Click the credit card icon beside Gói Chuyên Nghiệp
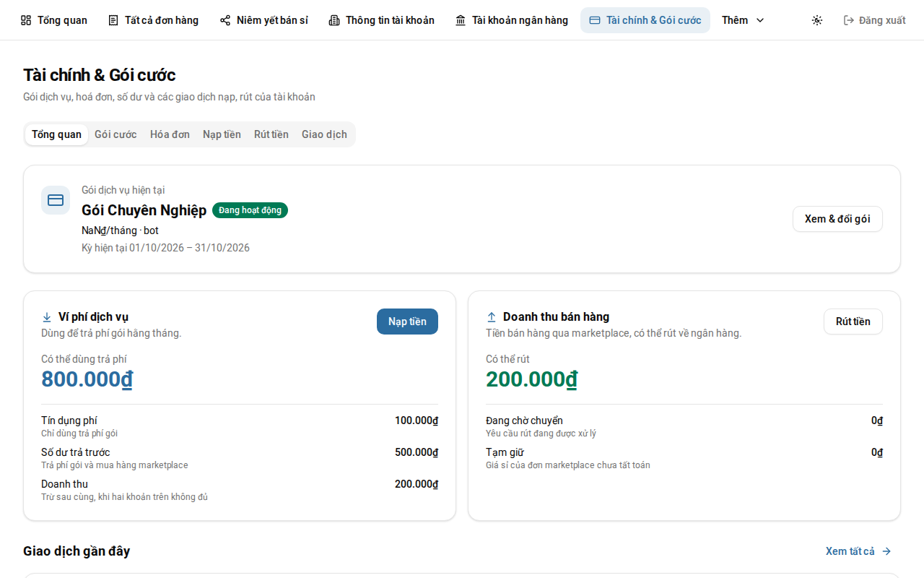 tap(56, 200)
